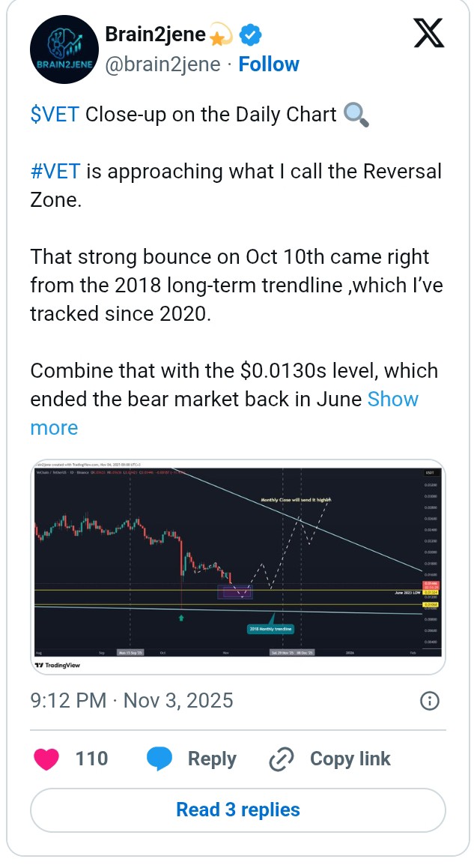
Task: Click the chain link copy icon
Action: pyautogui.click(x=281, y=759)
